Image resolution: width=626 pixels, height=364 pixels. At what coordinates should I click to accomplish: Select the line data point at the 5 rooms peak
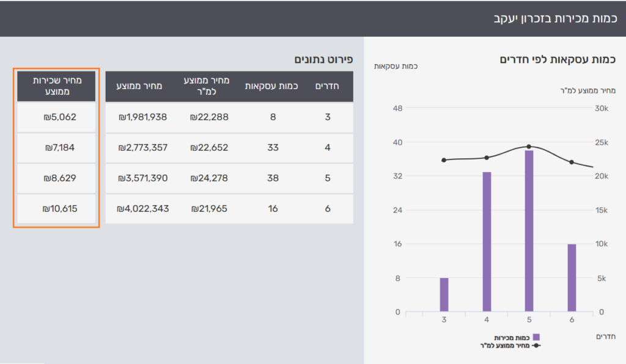[529, 147]
